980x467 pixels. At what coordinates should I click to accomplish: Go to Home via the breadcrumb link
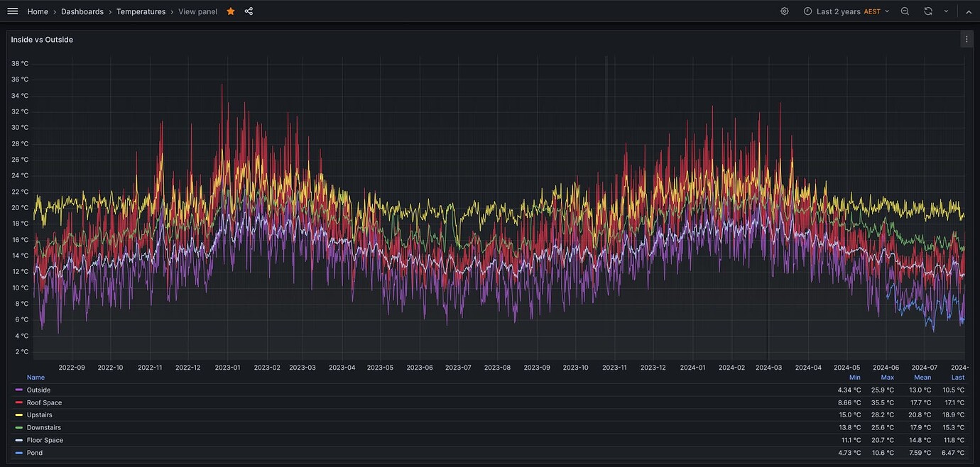pyautogui.click(x=37, y=11)
